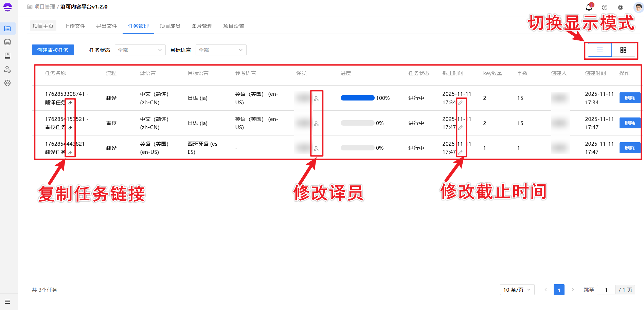This screenshot has height=310, width=644.
Task: Open settings gear icon in sidebar
Action: point(7,83)
